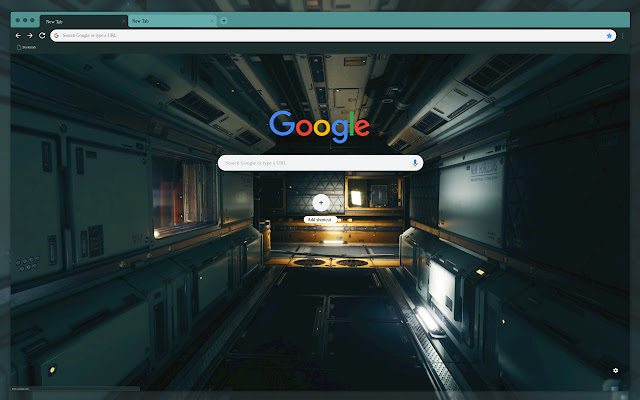Click the Google icon in address bar

[x=56, y=36]
